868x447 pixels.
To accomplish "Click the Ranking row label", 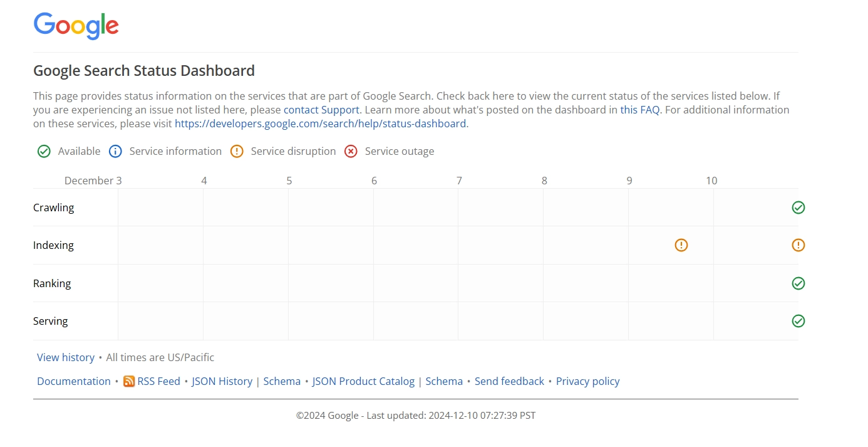I will click(x=52, y=283).
